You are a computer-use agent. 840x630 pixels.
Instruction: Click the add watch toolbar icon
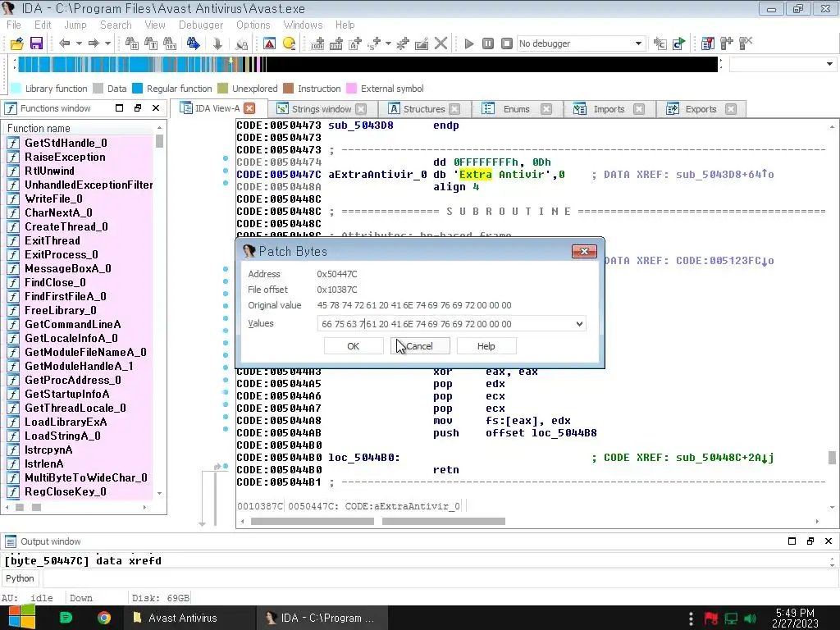[727, 43]
